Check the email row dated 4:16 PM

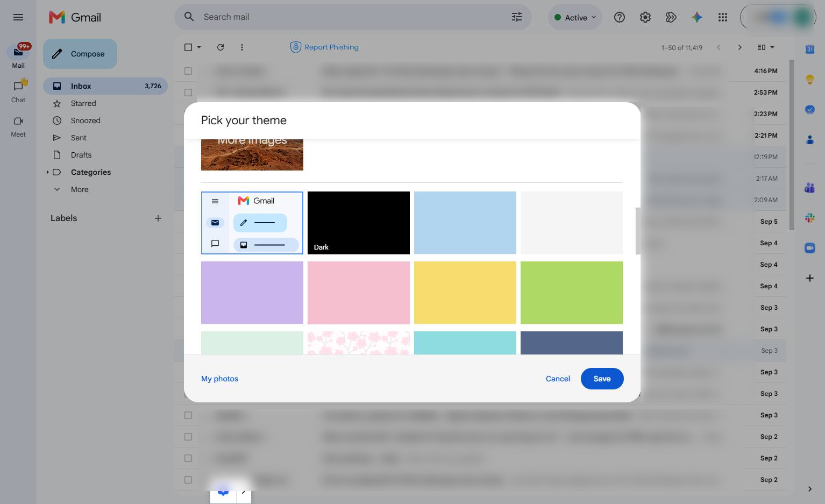point(188,71)
